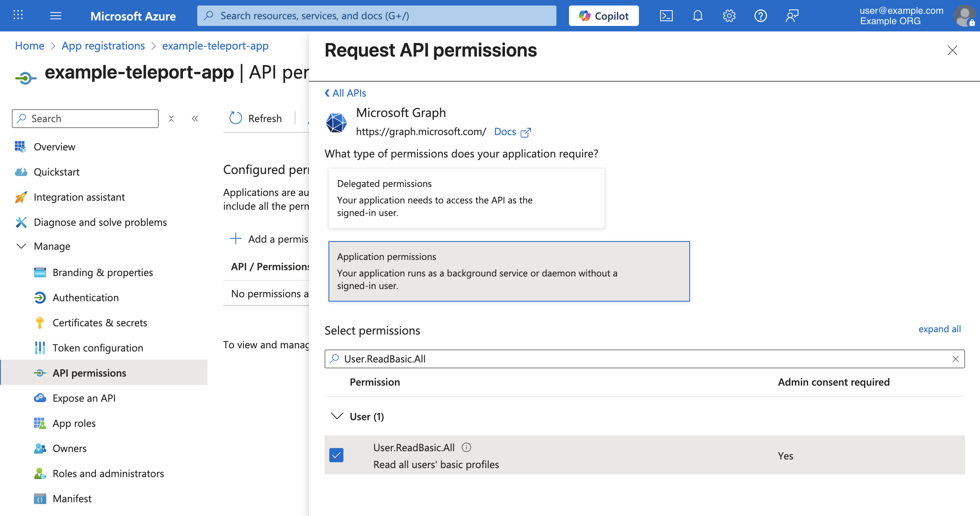980x516 pixels.
Task: Open notifications bell
Action: coord(698,16)
